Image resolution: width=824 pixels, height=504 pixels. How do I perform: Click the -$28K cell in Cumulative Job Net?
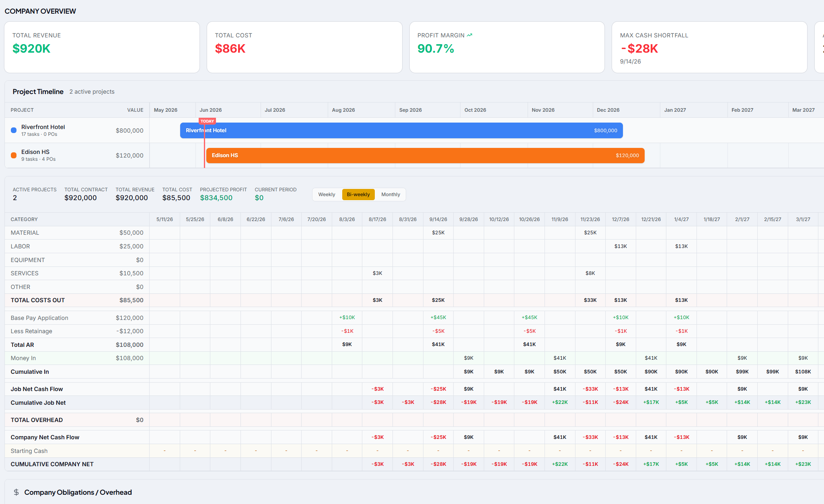[x=438, y=402]
